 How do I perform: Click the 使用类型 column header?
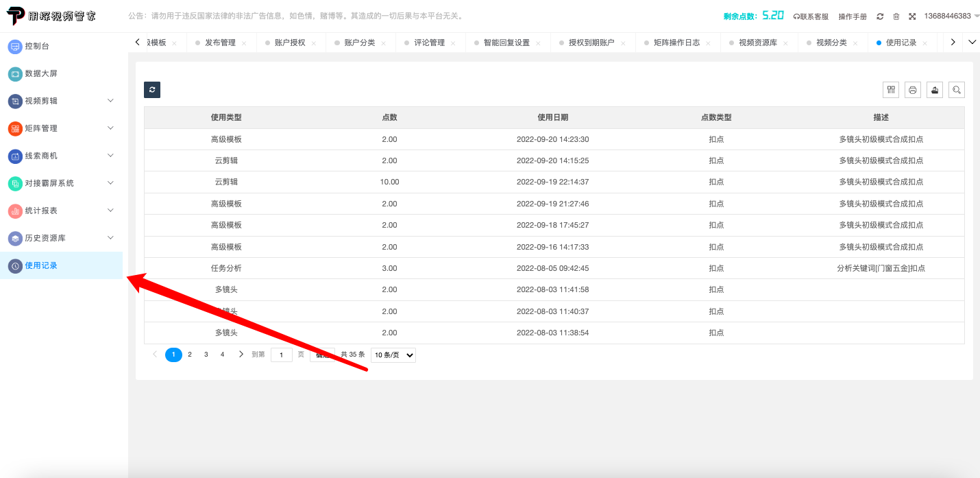pyautogui.click(x=226, y=117)
